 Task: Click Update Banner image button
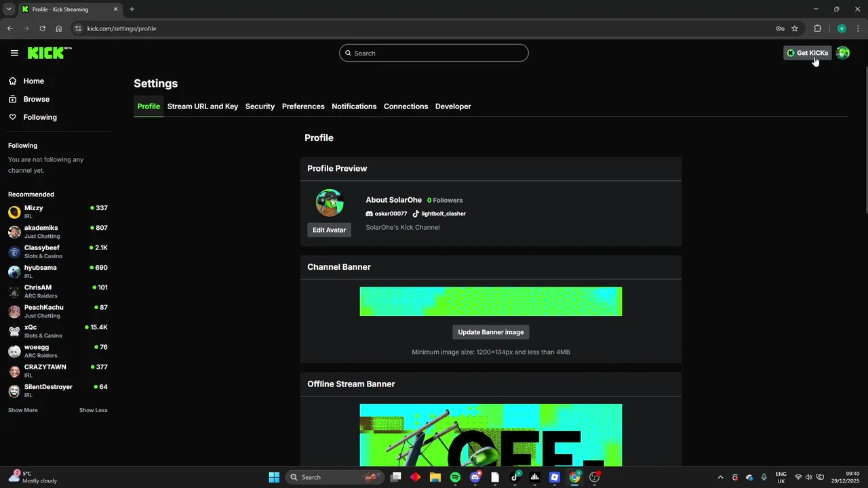point(491,332)
